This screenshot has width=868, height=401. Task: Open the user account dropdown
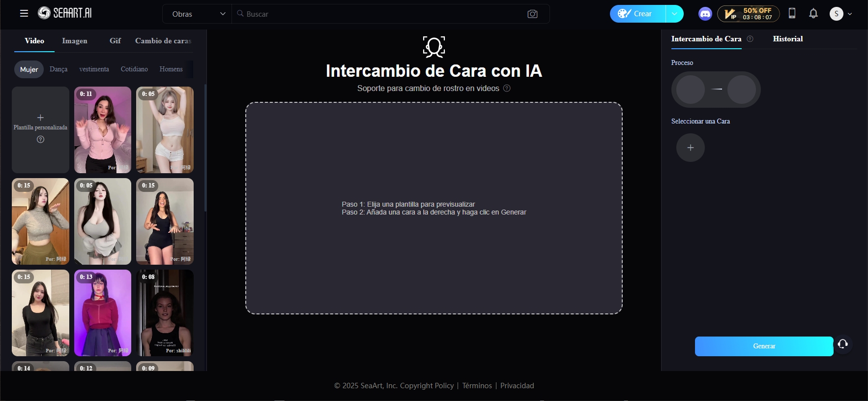[x=841, y=14]
